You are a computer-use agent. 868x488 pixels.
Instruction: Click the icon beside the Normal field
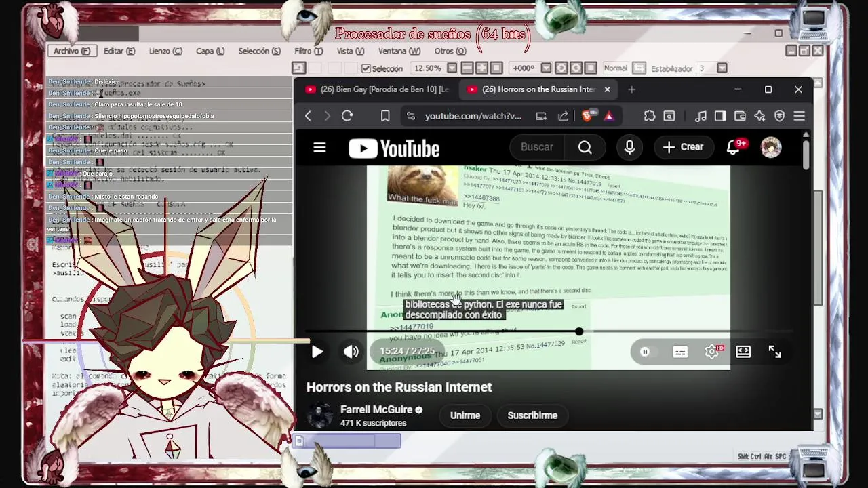pyautogui.click(x=639, y=68)
